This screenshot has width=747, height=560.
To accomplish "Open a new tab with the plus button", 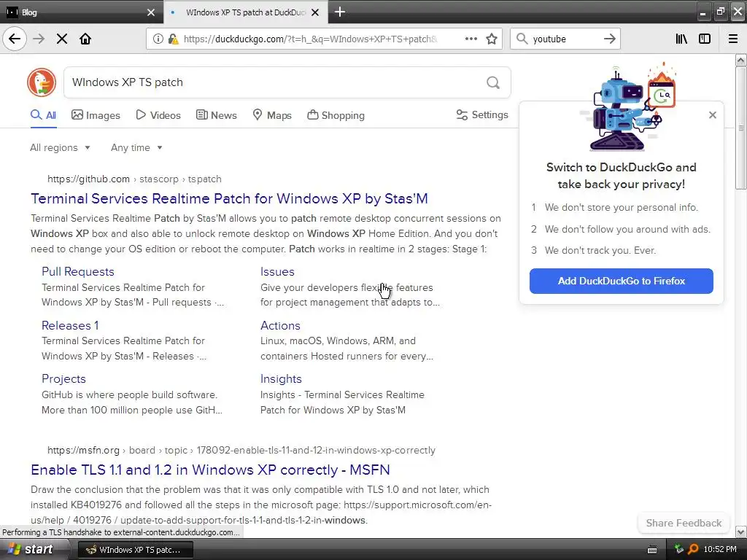I will click(340, 12).
